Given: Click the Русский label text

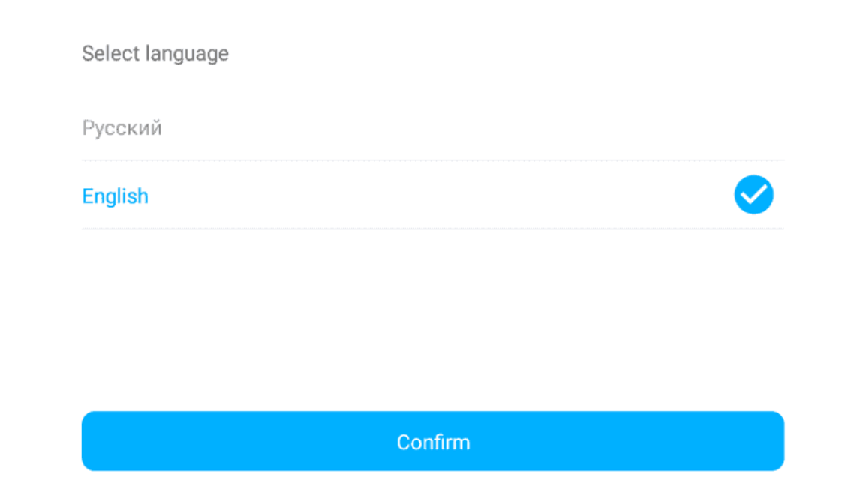Looking at the screenshot, I should pyautogui.click(x=122, y=128).
